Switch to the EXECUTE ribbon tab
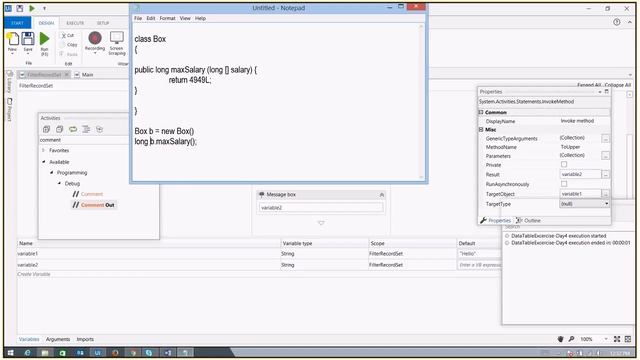 point(75,23)
